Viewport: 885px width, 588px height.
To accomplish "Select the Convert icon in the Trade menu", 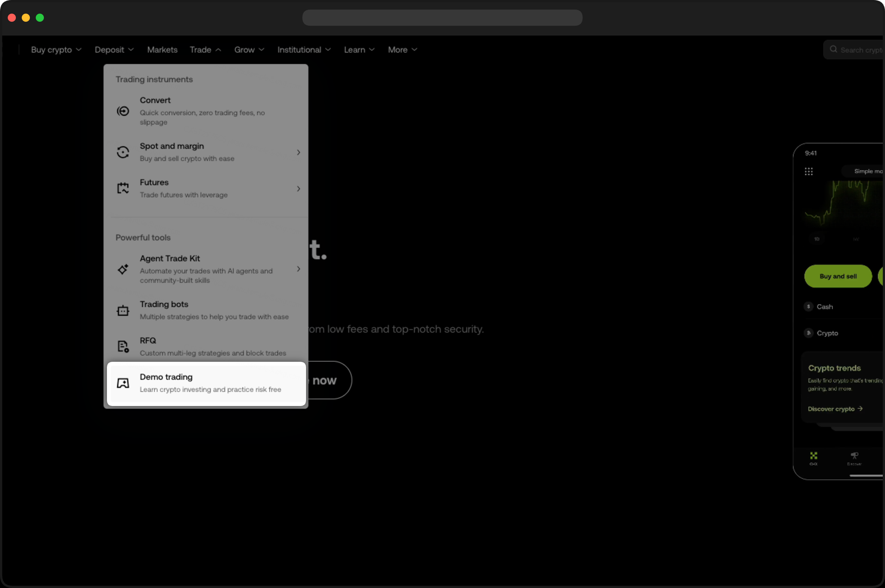I will click(x=123, y=111).
